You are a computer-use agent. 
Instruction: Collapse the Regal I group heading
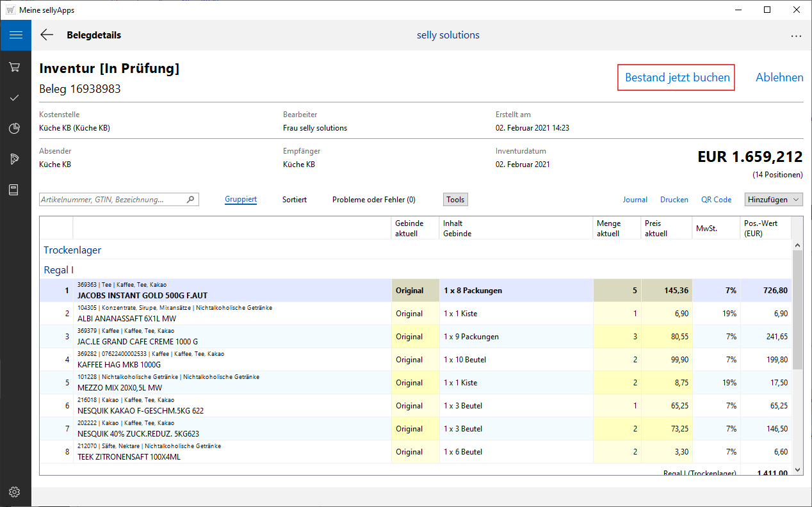click(58, 270)
